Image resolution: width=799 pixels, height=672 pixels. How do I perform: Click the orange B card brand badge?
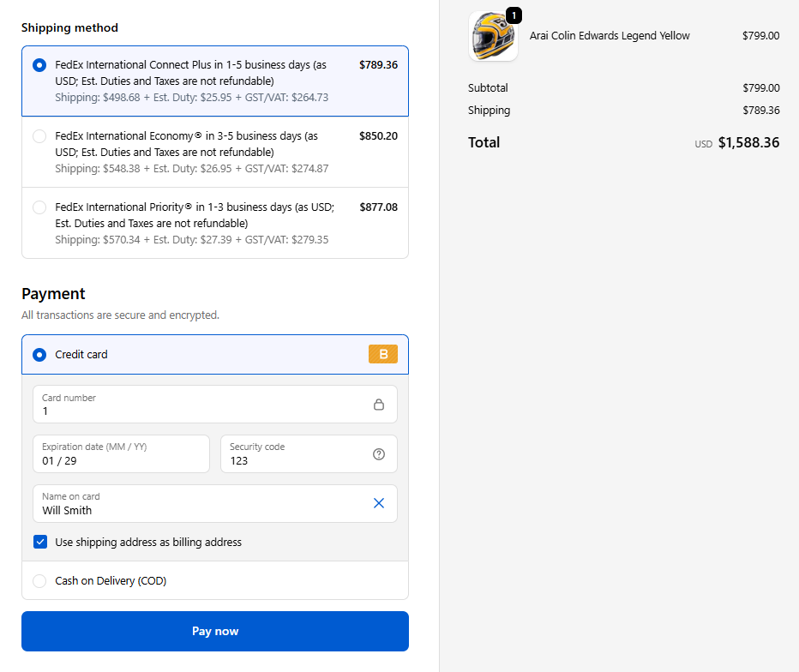point(383,354)
